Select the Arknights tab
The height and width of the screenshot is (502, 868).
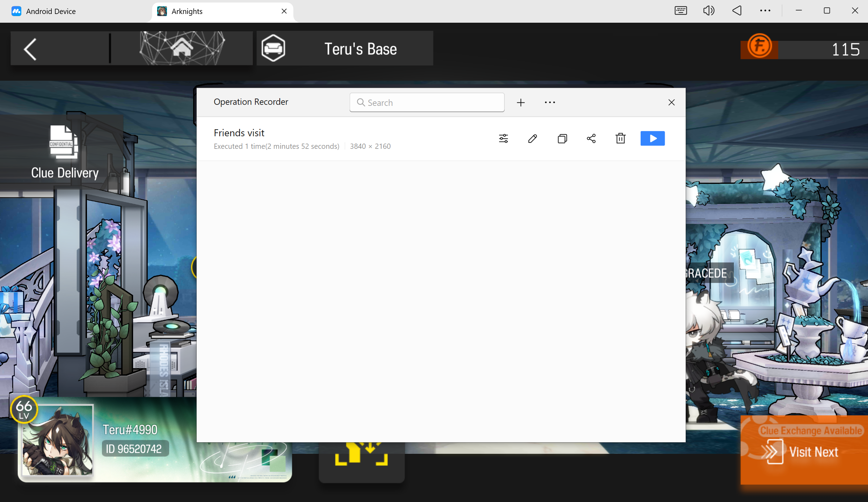coord(187,11)
